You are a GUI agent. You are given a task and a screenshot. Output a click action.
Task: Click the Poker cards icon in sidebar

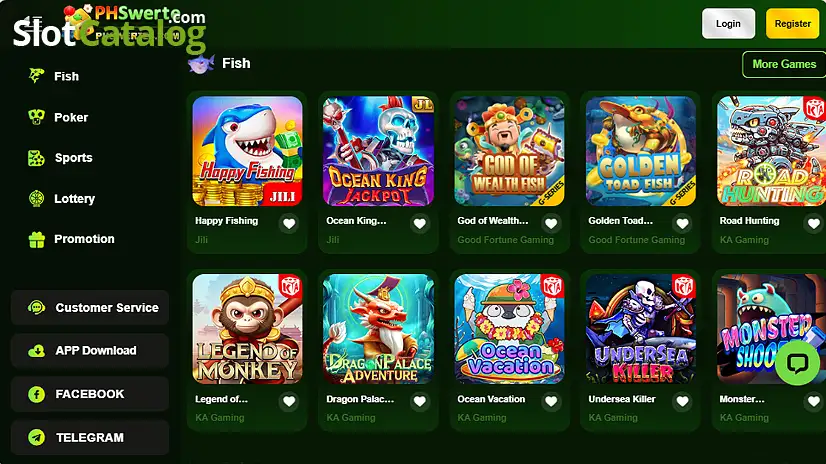click(36, 117)
